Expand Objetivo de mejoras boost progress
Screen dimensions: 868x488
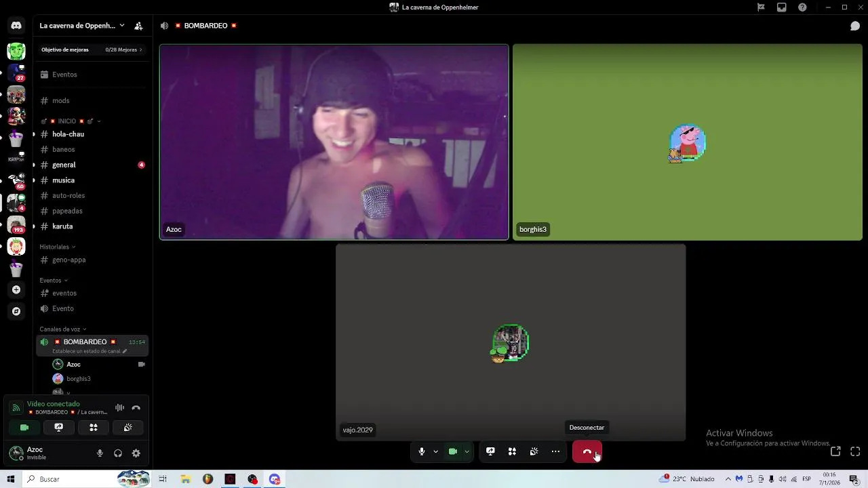point(92,49)
